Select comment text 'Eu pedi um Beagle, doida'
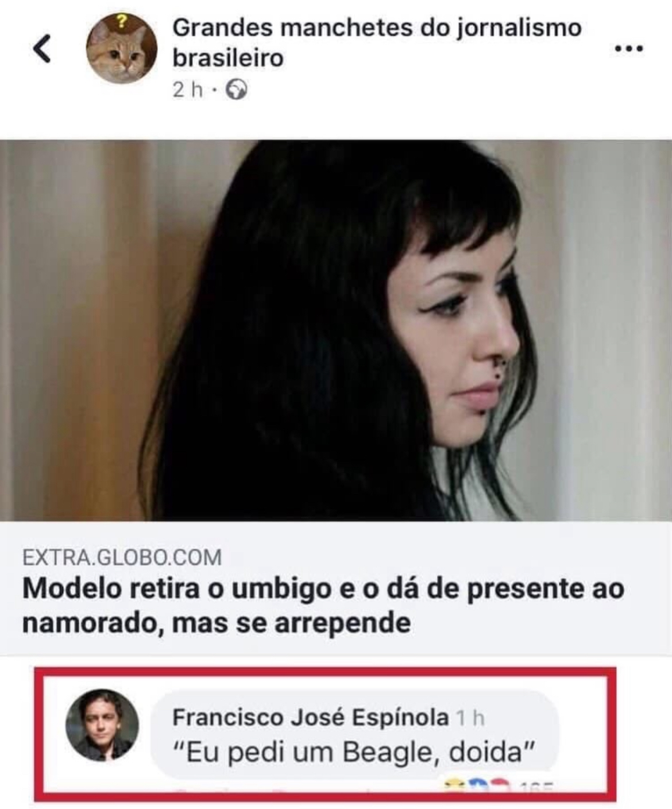 tap(354, 752)
